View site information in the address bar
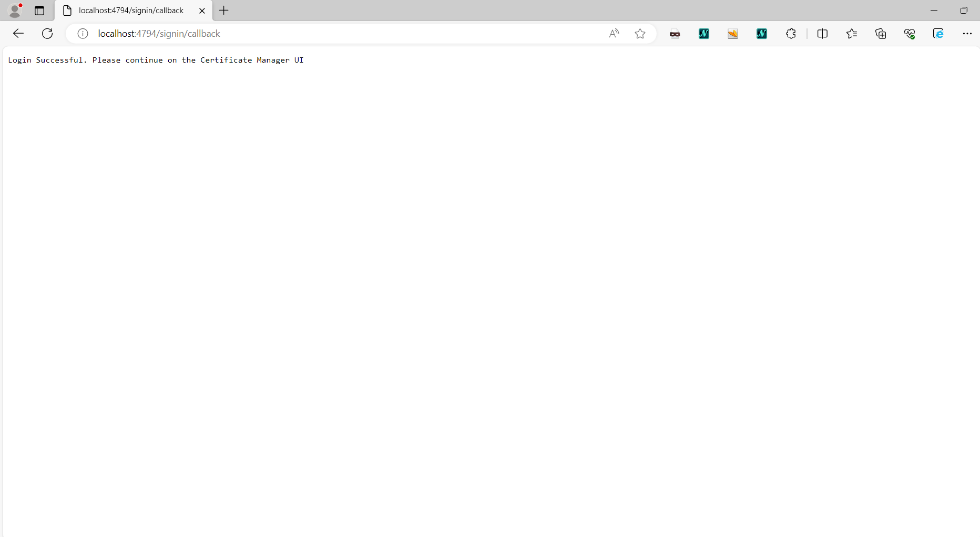The height and width of the screenshot is (537, 980). 82,33
